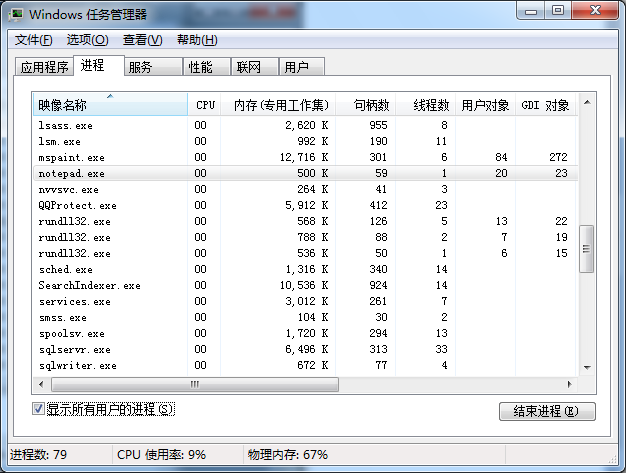Select the lsass.exe process

[305, 125]
